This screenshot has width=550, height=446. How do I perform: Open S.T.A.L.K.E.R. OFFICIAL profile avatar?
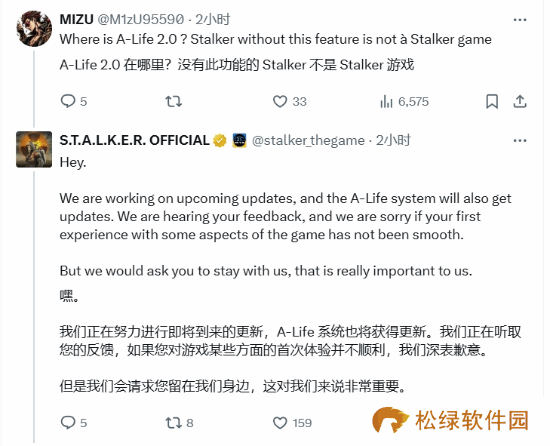34,149
